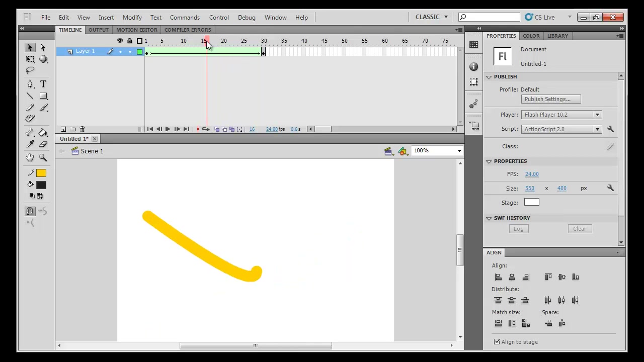
Task: Choose the Rectangle tool
Action: click(43, 96)
